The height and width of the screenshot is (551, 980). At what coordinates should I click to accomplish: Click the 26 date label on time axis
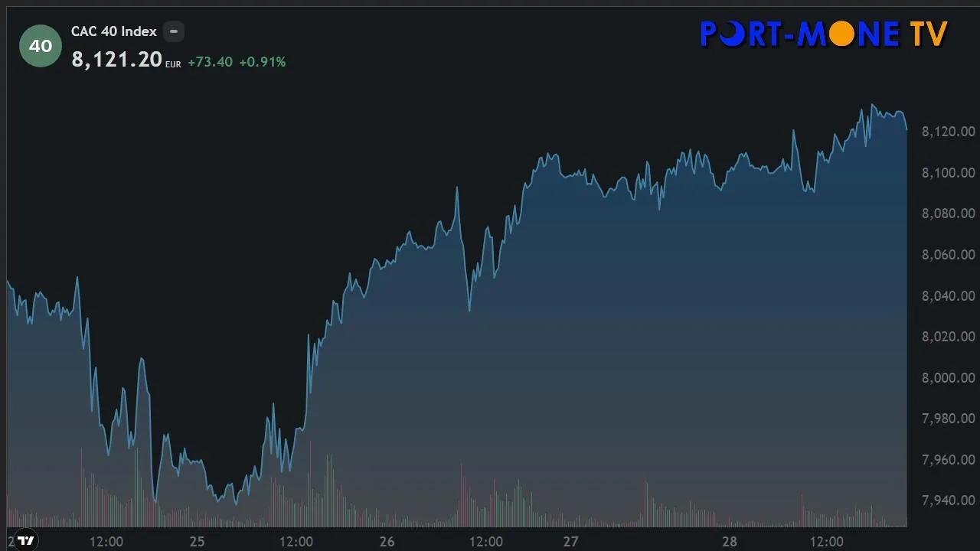click(387, 541)
